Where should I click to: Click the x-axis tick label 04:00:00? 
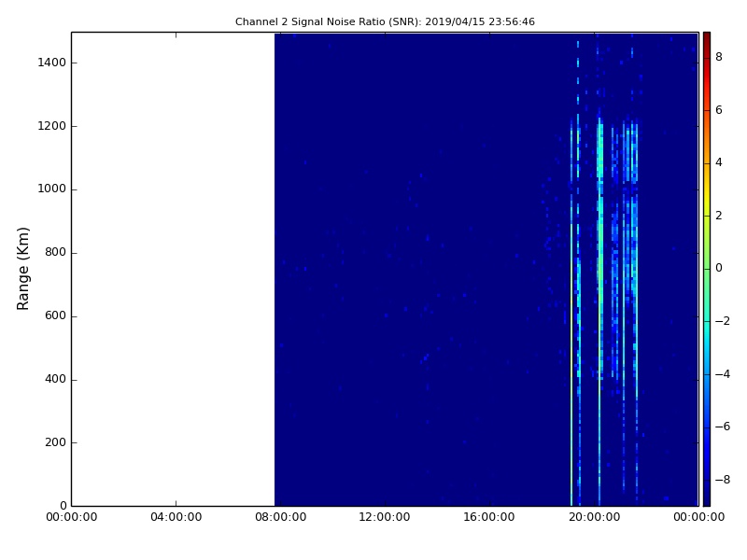(176, 517)
